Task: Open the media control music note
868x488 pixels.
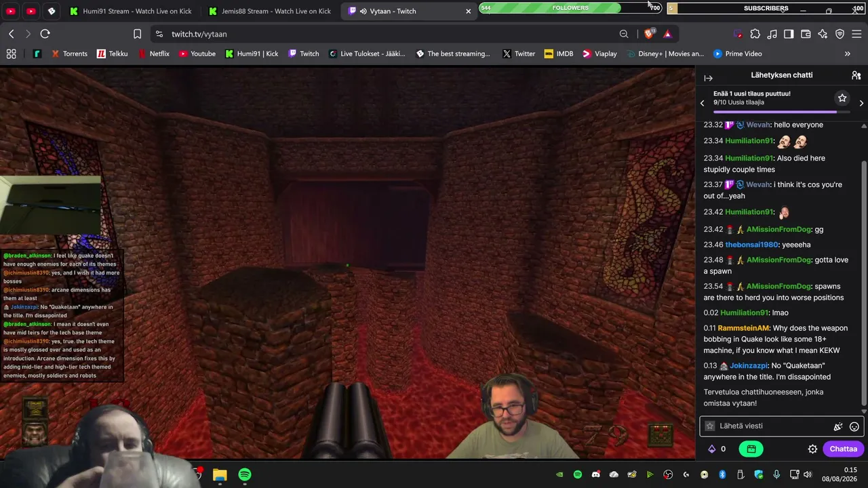Action: [x=772, y=34]
